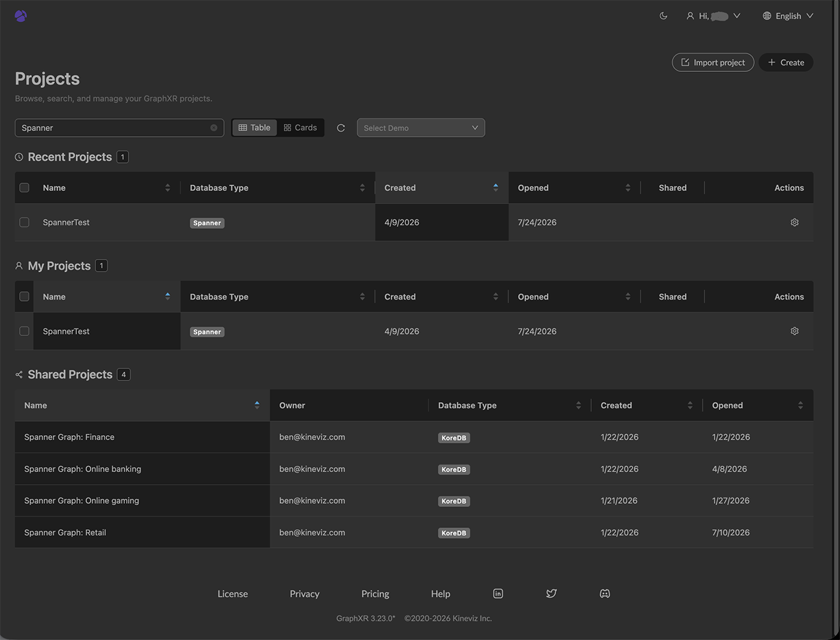Click the Shared Projects count badge
Viewport: 840px width, 640px height.
pos(123,375)
